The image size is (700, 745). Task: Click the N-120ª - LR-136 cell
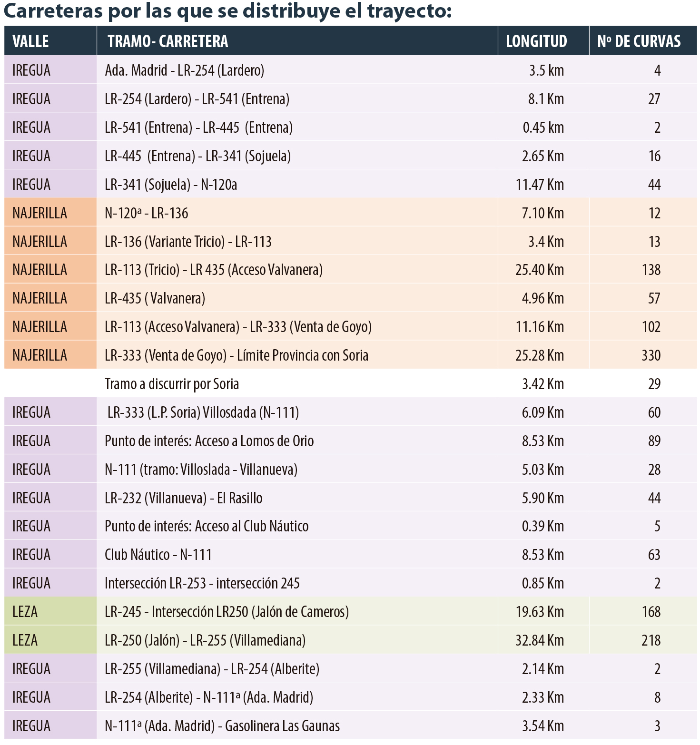click(x=147, y=213)
